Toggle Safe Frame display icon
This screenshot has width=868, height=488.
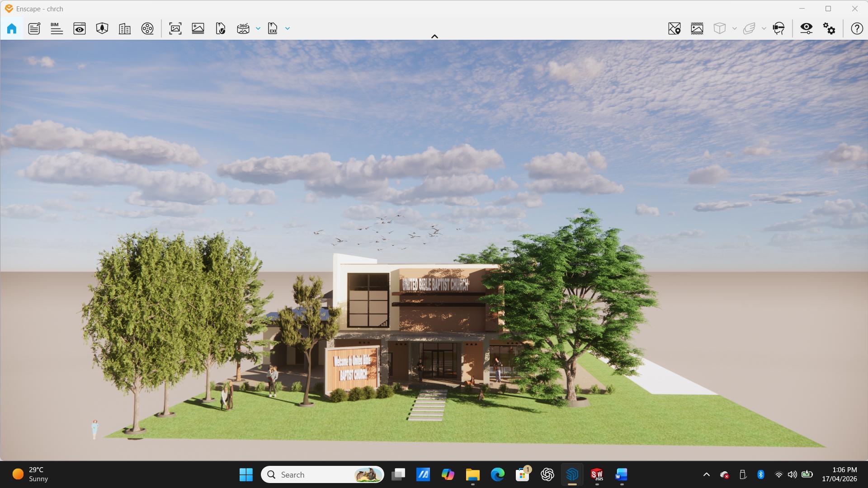click(x=697, y=28)
